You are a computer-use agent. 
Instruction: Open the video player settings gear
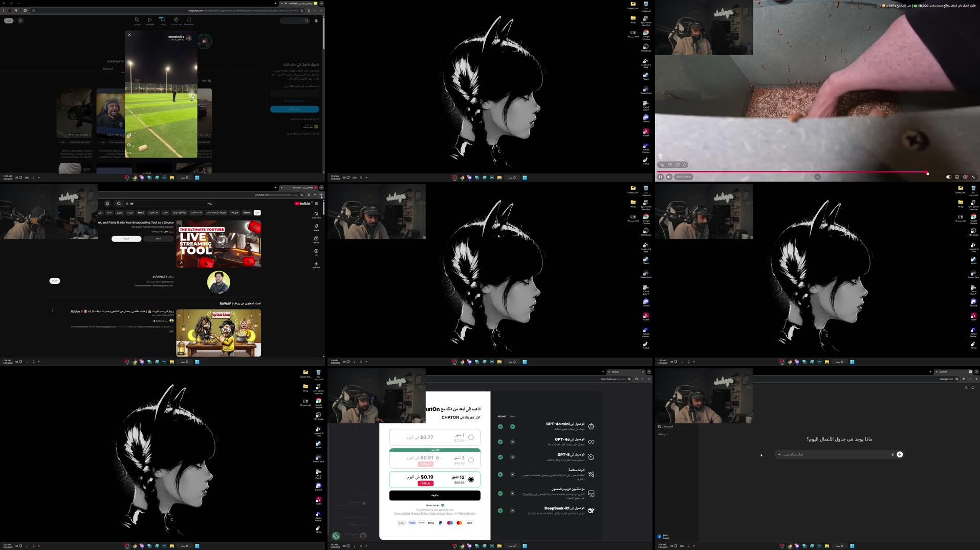point(965,177)
